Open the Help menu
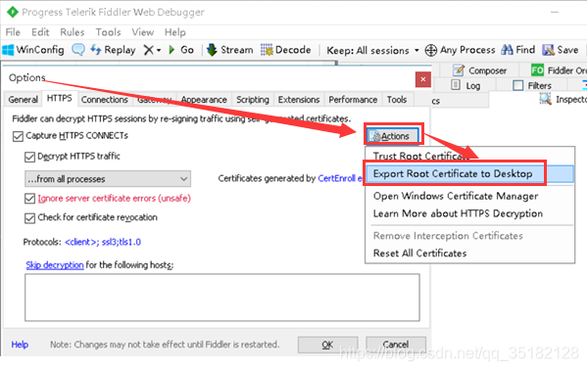This screenshot has height=371, width=588. [174, 32]
